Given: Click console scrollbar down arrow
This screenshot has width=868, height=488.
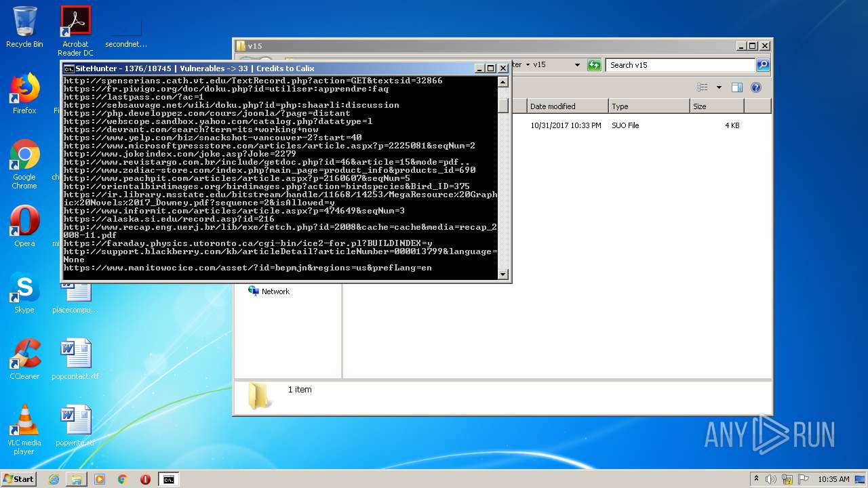Looking at the screenshot, I should coord(502,274).
